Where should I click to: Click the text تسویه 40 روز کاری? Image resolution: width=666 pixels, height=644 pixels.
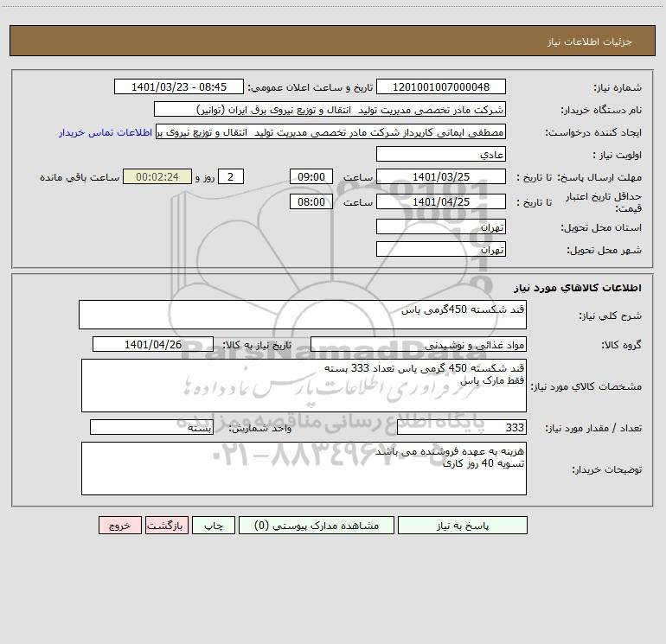tap(483, 463)
